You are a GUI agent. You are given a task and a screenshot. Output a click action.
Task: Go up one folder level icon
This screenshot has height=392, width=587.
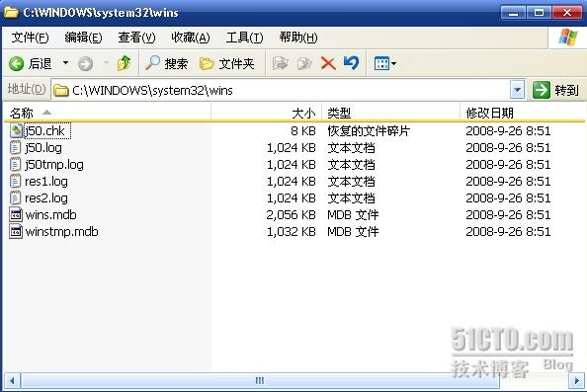click(125, 63)
